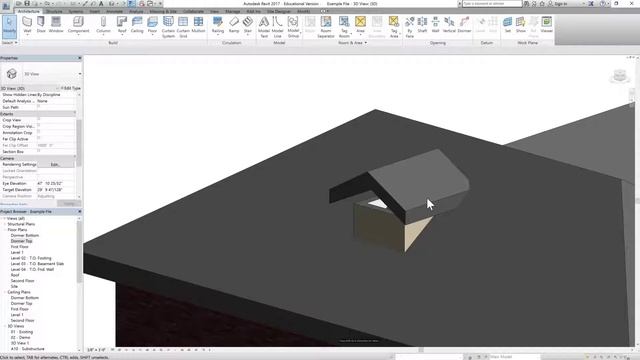Select the Area tool

[360, 25]
